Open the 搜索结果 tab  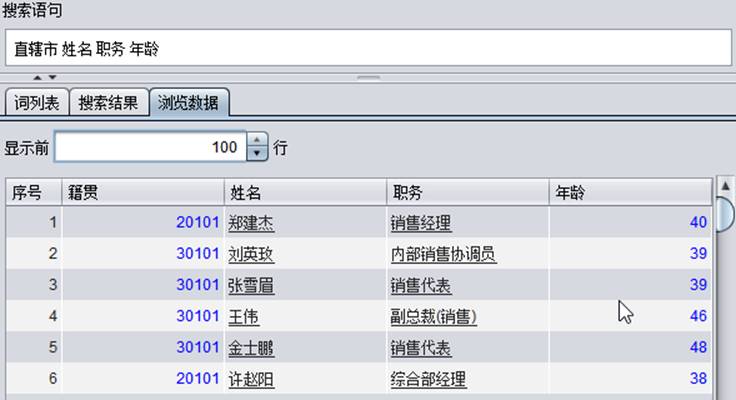pos(108,102)
